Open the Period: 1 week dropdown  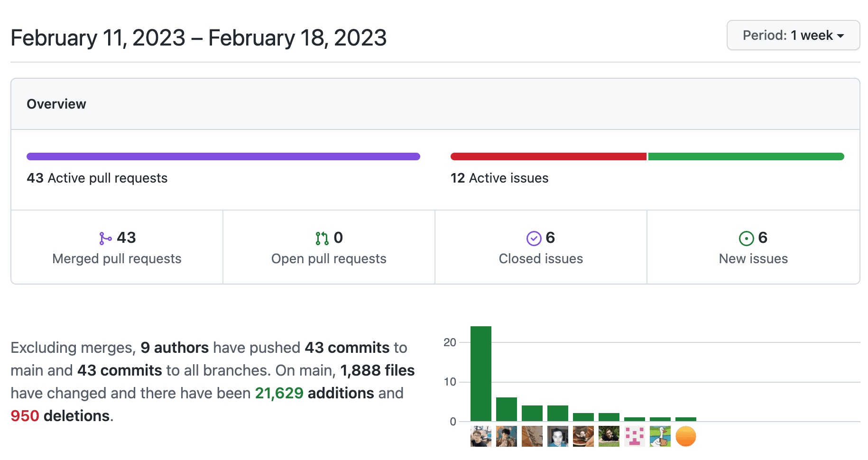(793, 36)
